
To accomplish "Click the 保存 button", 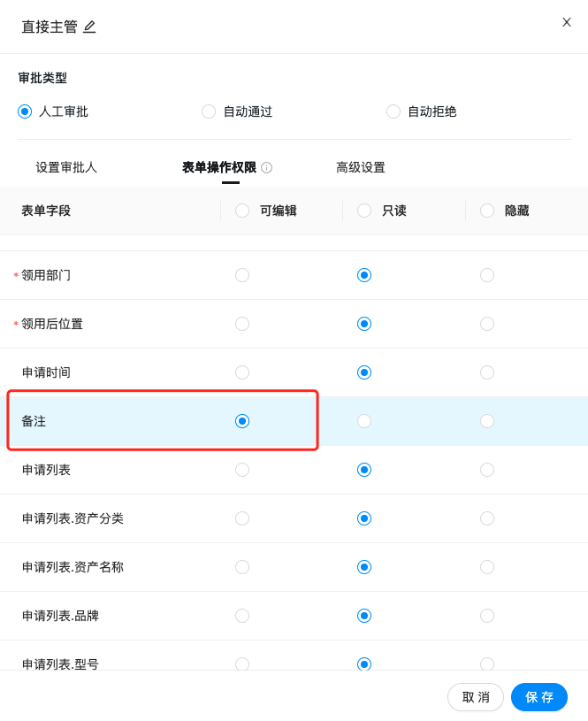I will [539, 697].
